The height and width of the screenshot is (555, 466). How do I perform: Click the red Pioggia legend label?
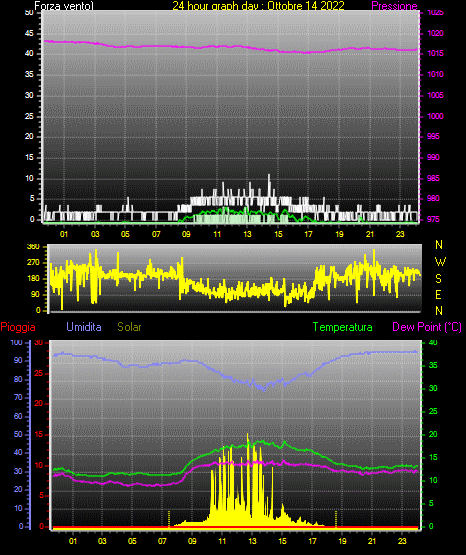point(18,327)
